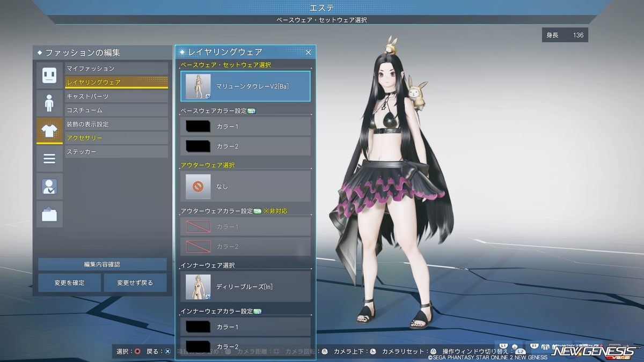Select the face icon in the sidebar

point(49,76)
